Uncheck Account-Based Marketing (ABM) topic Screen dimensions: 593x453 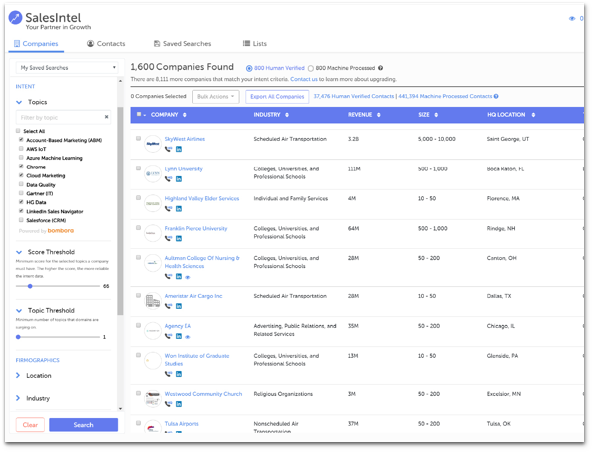(21, 140)
